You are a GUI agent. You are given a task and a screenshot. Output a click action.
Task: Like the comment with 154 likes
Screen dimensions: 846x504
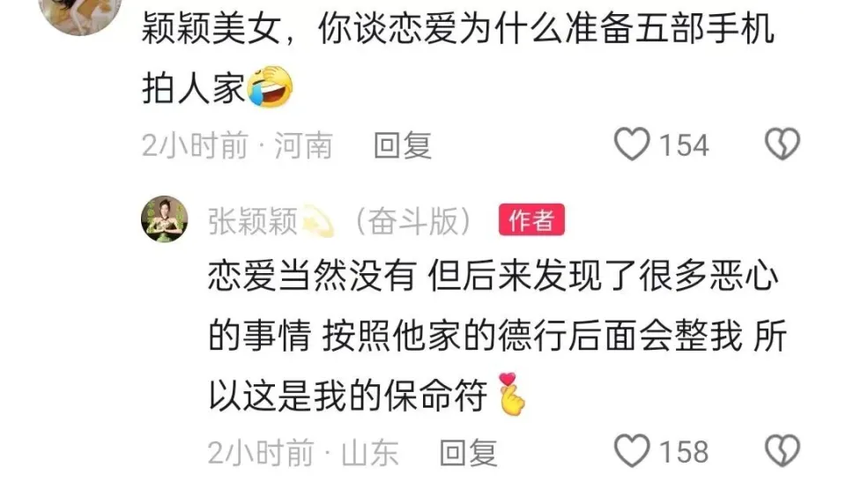(x=632, y=145)
